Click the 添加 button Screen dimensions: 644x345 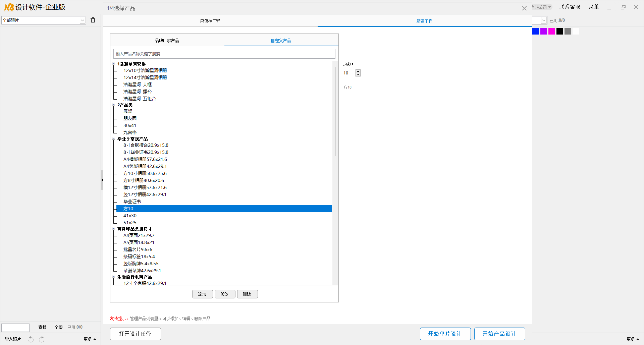click(x=202, y=294)
